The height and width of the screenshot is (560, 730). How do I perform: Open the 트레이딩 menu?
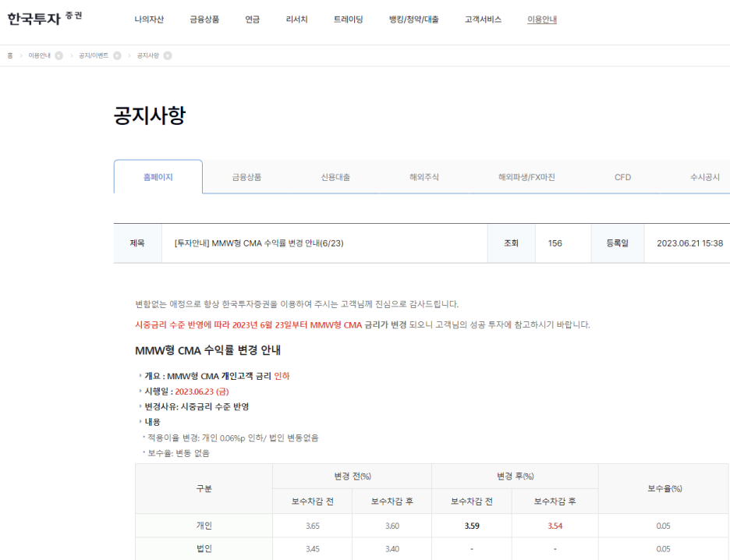coord(349,19)
